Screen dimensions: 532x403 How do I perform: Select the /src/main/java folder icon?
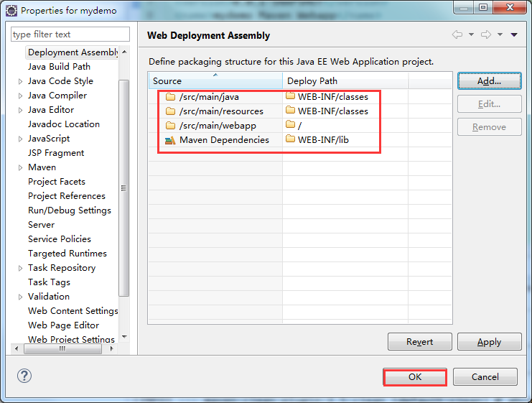point(170,97)
